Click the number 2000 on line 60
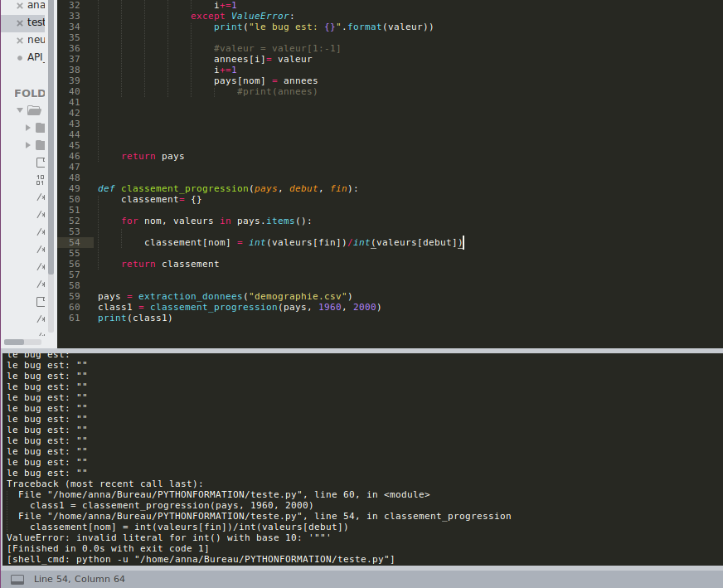 [x=364, y=307]
